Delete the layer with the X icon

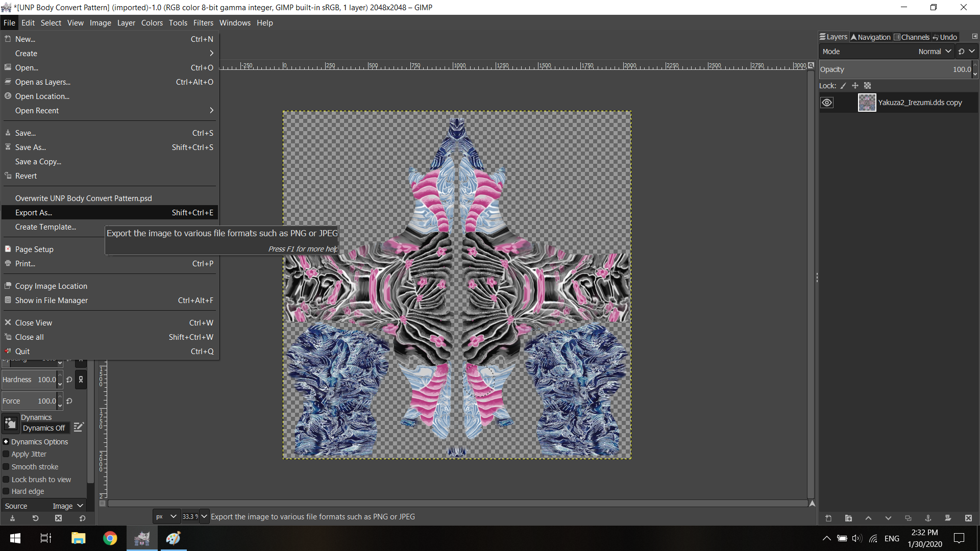pyautogui.click(x=968, y=518)
